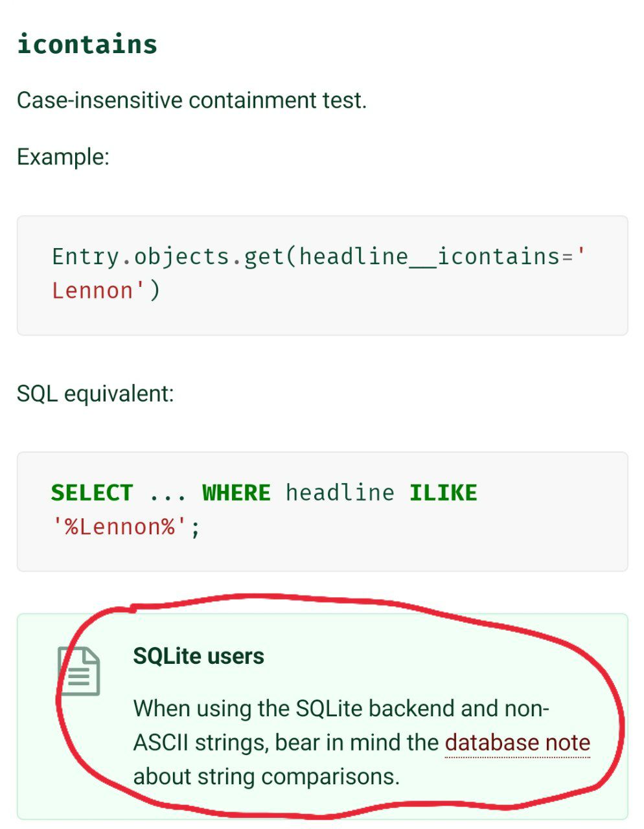Click 'about string comparisons.' text

click(266, 776)
